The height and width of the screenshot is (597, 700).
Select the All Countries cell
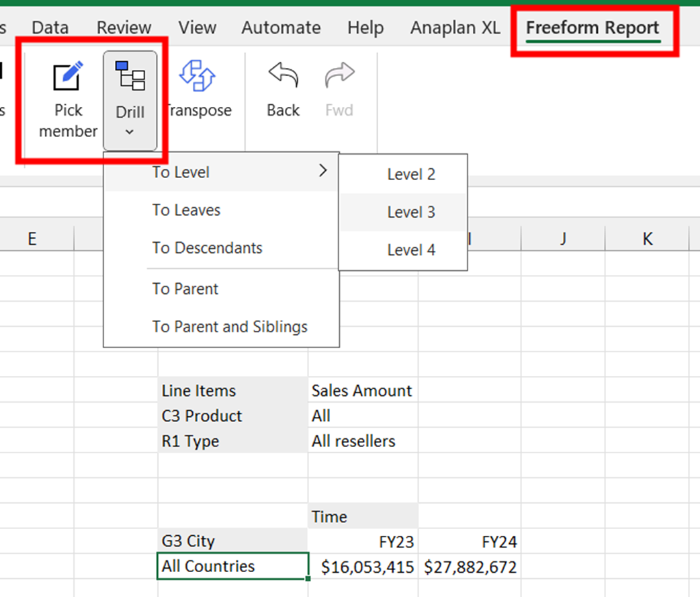pyautogui.click(x=232, y=566)
